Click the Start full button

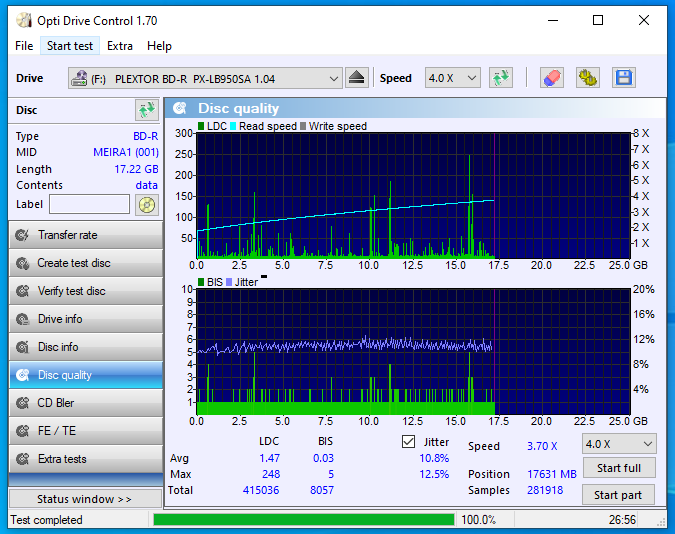point(619,468)
